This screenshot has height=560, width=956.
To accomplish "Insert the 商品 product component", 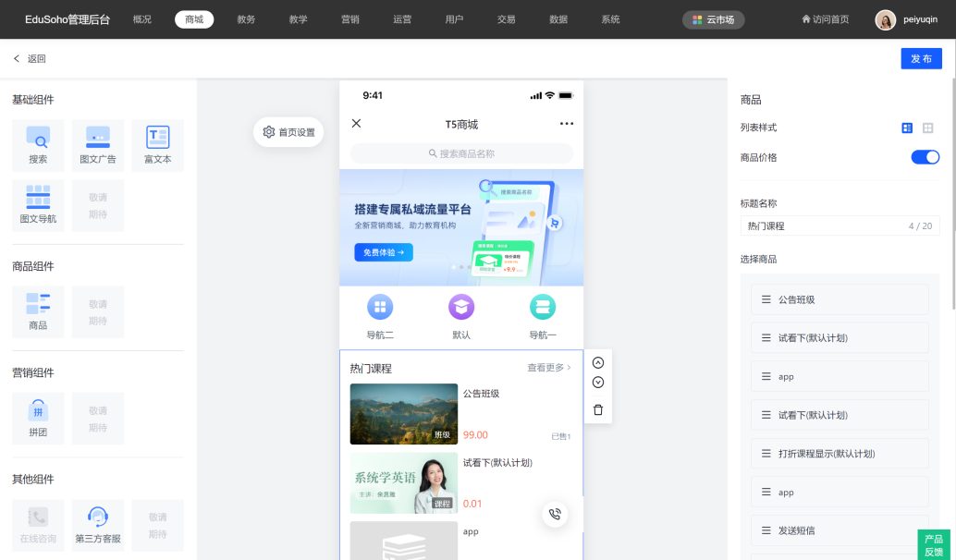I will [38, 311].
